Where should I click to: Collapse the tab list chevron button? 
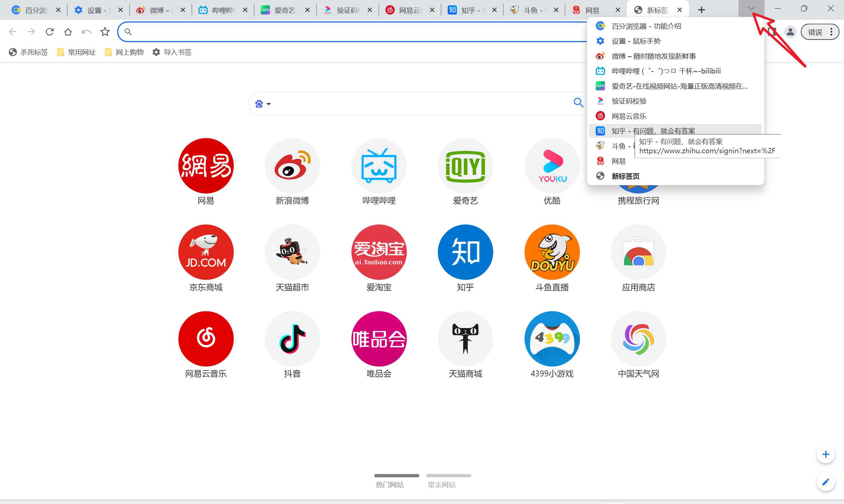pos(751,9)
